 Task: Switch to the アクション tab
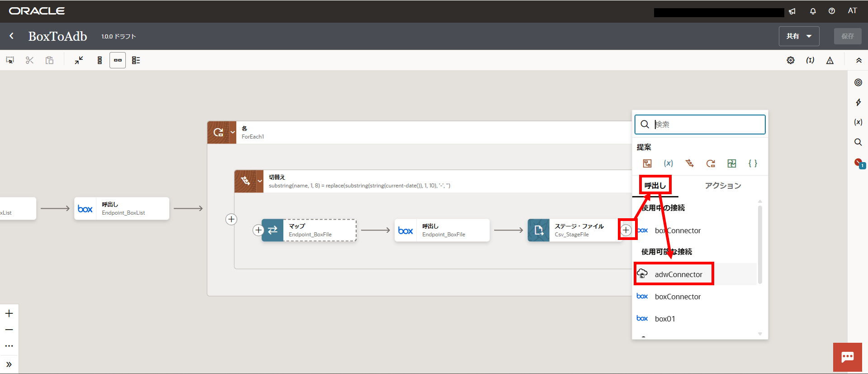coord(723,186)
